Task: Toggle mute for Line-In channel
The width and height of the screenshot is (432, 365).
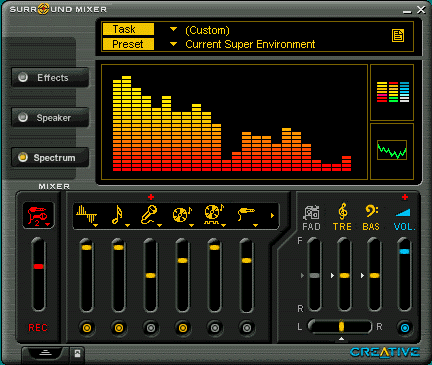Action: pos(247,328)
